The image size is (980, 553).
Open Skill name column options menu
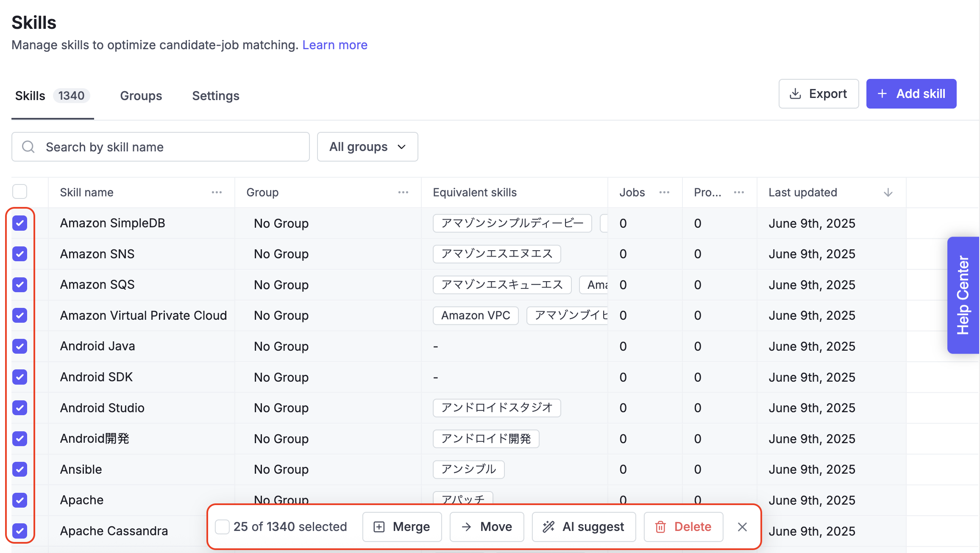coord(217,193)
